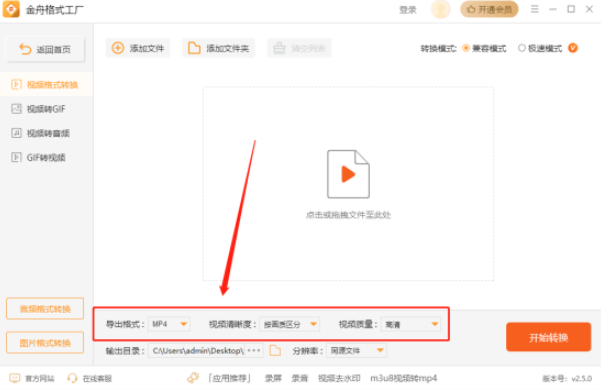
Task: Click the 金舟格式工厂 app logo icon
Action: pos(11,9)
